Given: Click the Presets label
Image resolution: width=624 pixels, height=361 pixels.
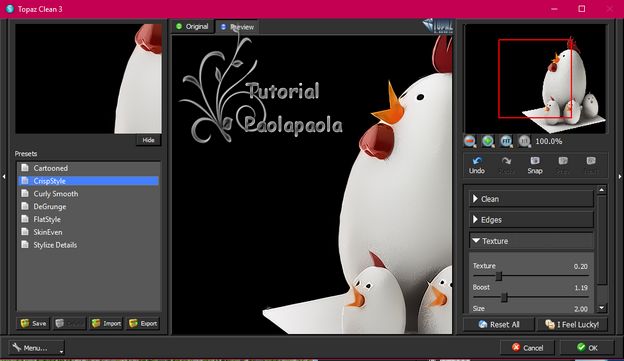Looking at the screenshot, I should click(x=26, y=154).
